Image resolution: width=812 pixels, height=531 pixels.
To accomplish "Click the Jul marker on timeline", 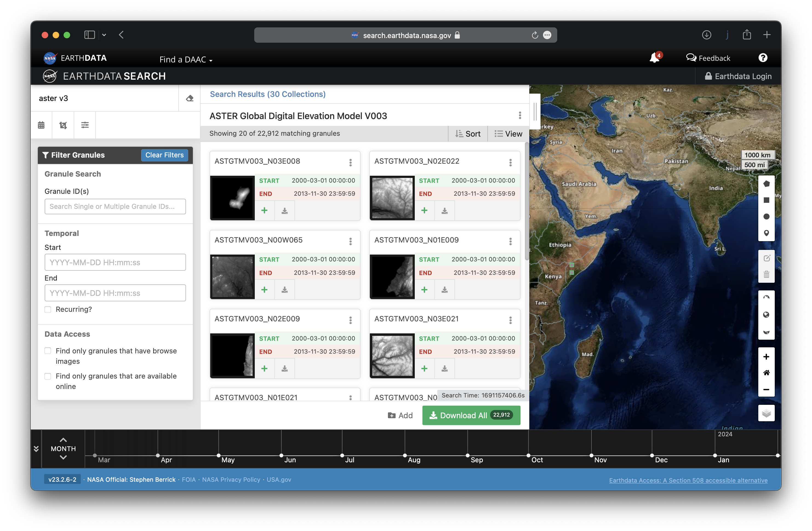I will pos(342,456).
